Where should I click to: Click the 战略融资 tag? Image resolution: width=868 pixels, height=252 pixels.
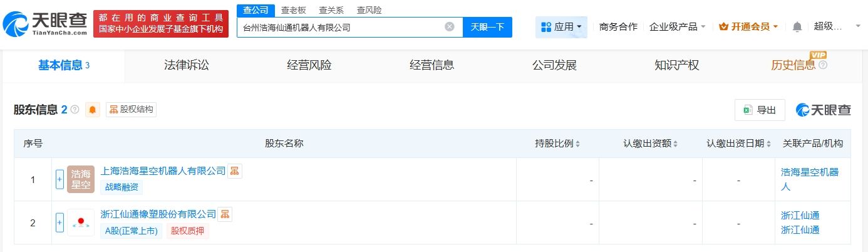(121, 187)
